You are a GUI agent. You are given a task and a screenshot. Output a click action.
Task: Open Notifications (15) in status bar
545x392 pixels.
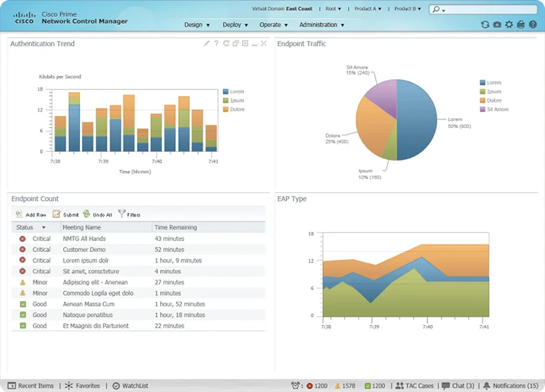[x=511, y=385]
